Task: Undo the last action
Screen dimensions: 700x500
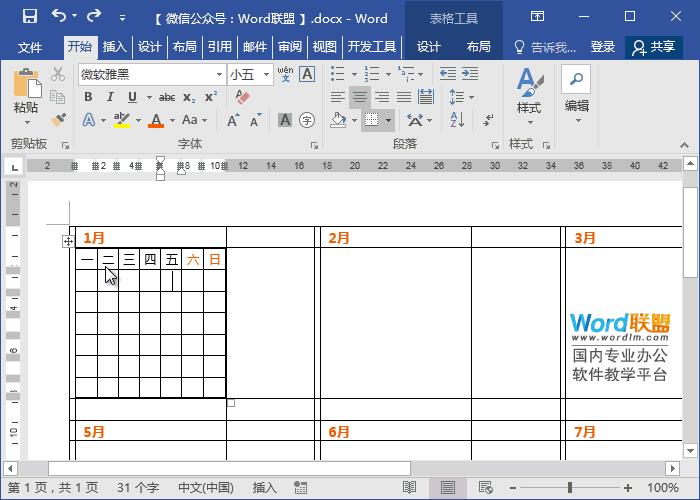Action: tap(59, 17)
